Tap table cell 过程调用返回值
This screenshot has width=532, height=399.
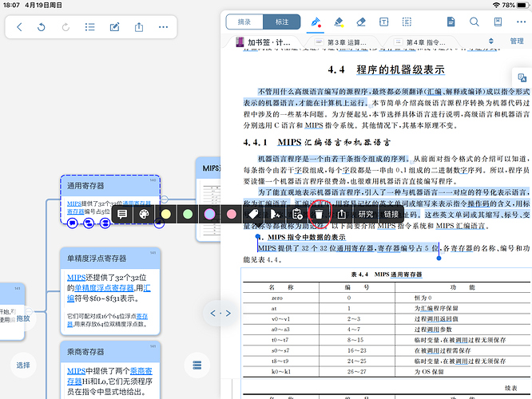point(436,319)
